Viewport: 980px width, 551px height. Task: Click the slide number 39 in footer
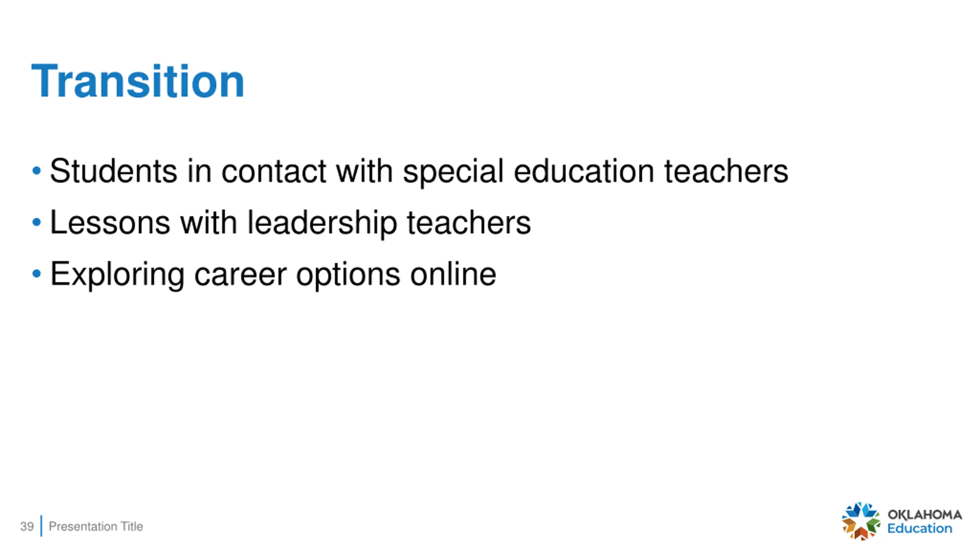pos(27,527)
